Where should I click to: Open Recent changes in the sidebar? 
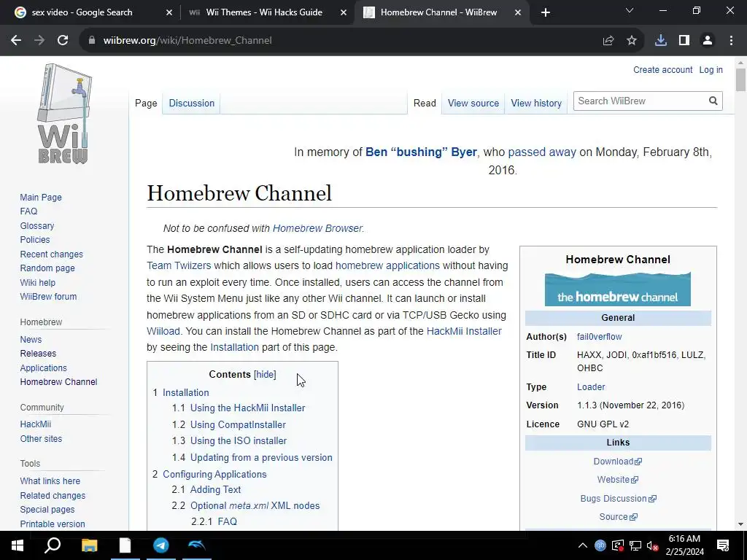(52, 254)
